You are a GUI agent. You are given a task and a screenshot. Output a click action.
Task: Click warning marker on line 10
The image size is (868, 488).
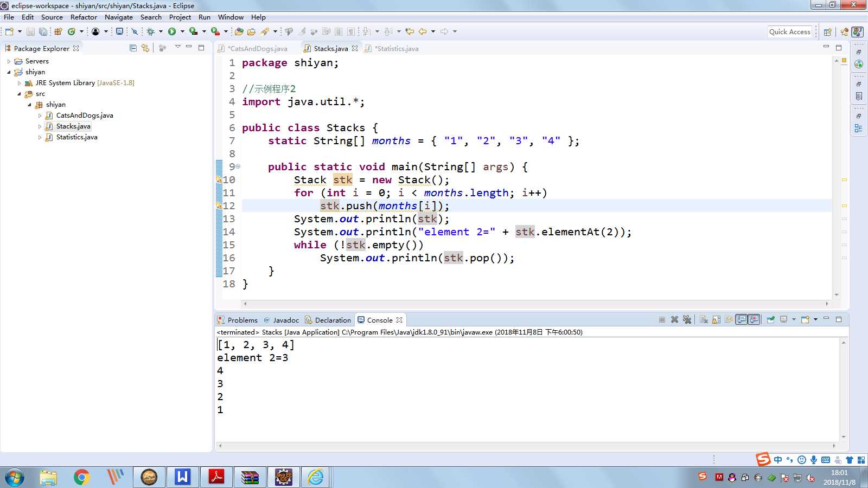219,179
